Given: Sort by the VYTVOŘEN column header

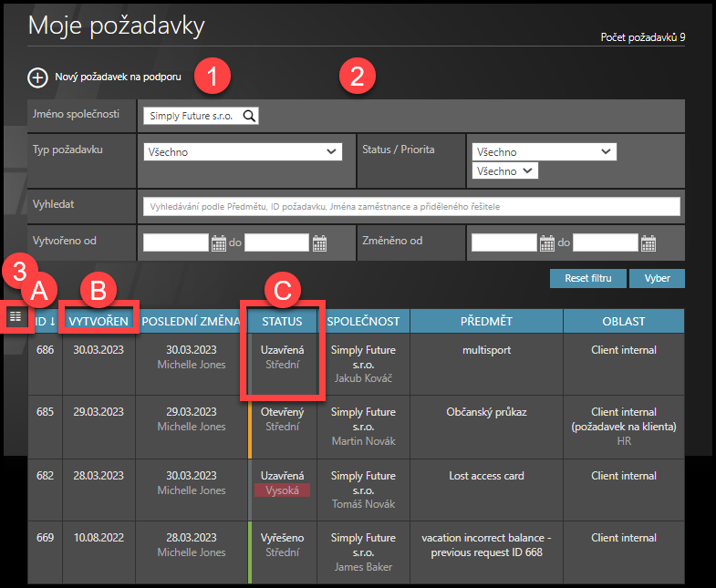Looking at the screenshot, I should click(98, 321).
